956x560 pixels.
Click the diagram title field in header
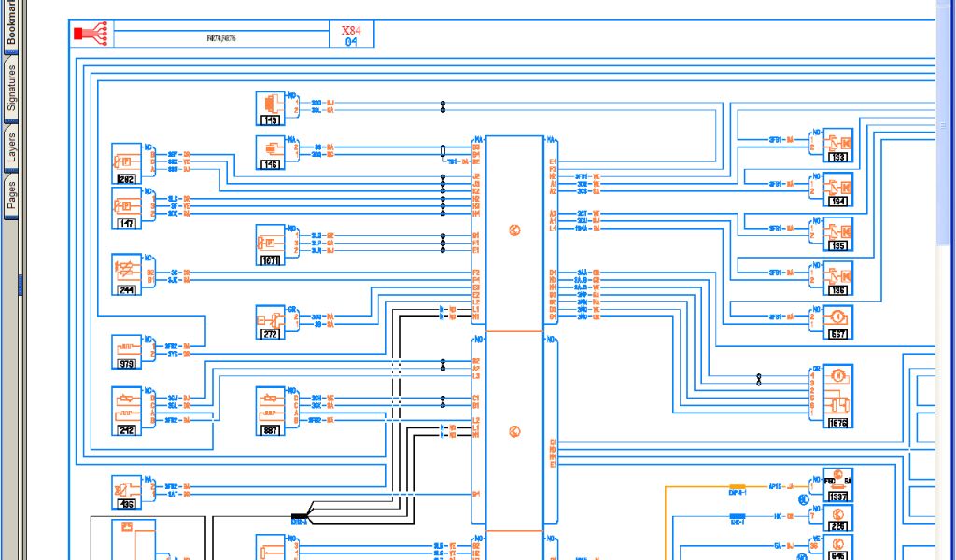[x=220, y=38]
